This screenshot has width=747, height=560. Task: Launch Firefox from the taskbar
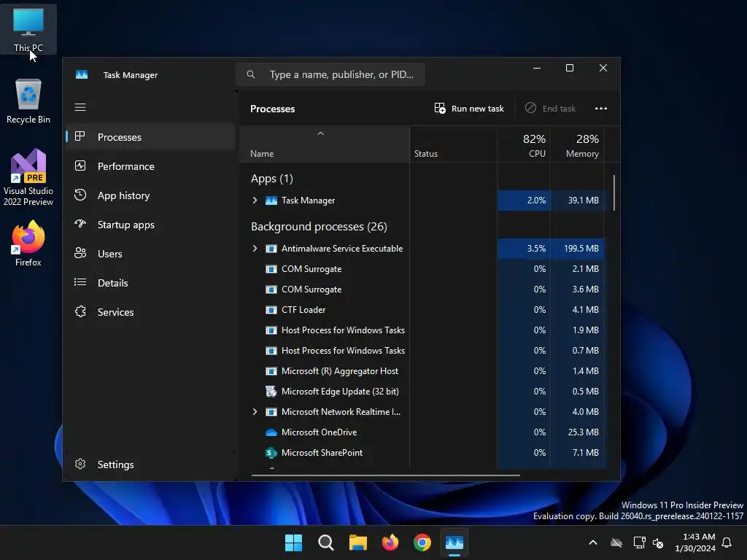390,542
